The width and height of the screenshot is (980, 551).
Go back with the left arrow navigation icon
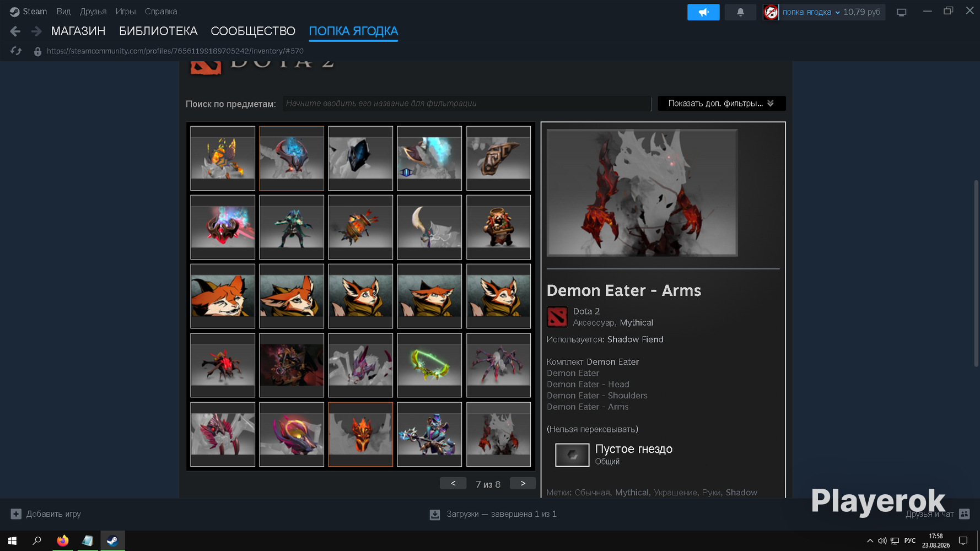pos(15,31)
